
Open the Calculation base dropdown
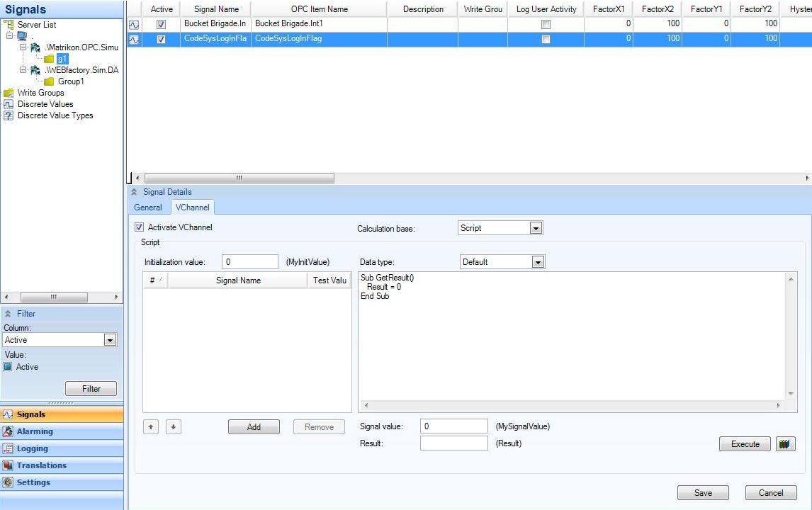536,228
